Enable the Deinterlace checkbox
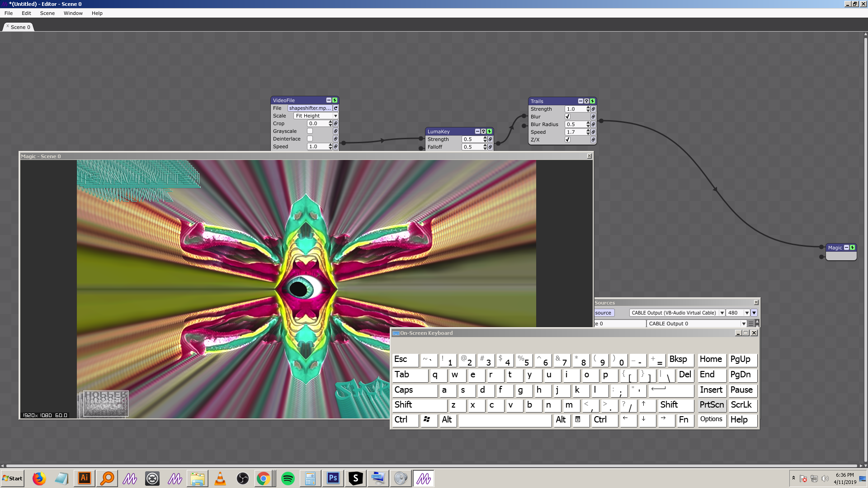The height and width of the screenshot is (488, 868). [310, 139]
